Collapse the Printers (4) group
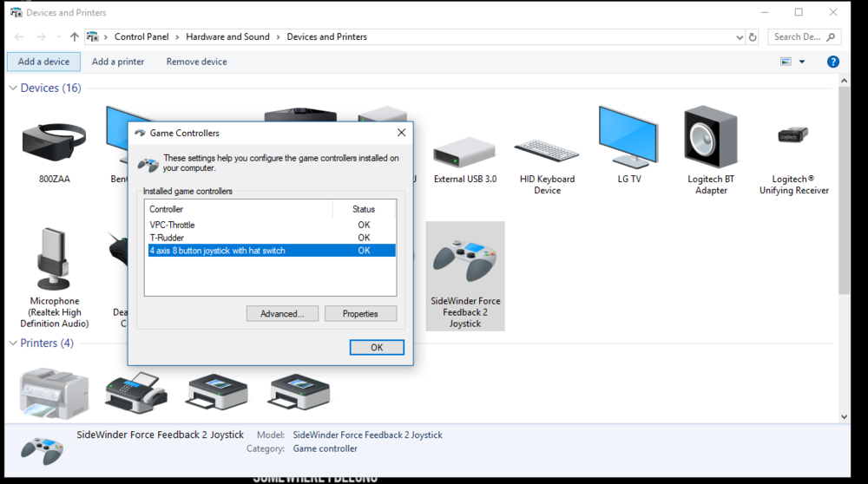 click(x=13, y=343)
